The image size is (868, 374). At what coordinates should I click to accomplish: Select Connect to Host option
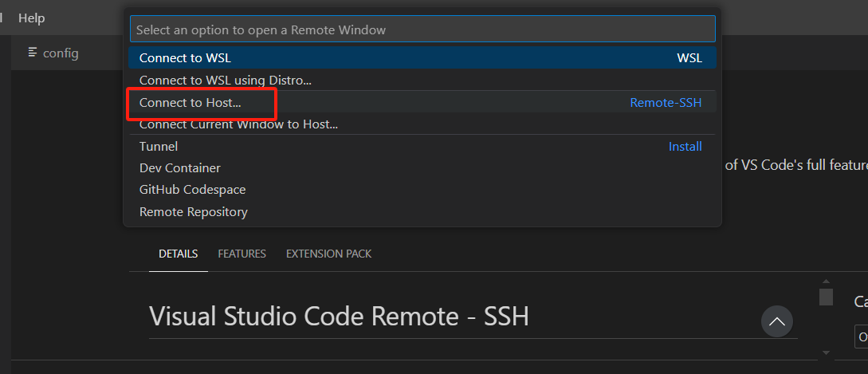[422, 103]
